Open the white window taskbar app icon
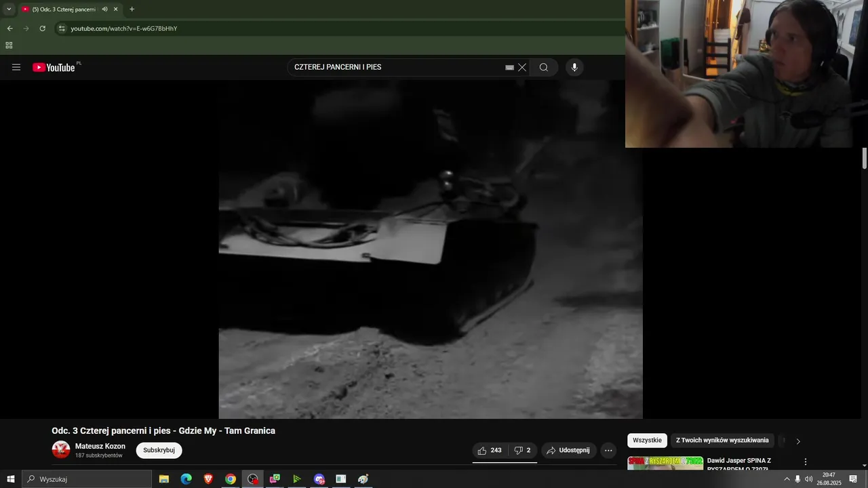This screenshot has width=868, height=488. tap(341, 479)
